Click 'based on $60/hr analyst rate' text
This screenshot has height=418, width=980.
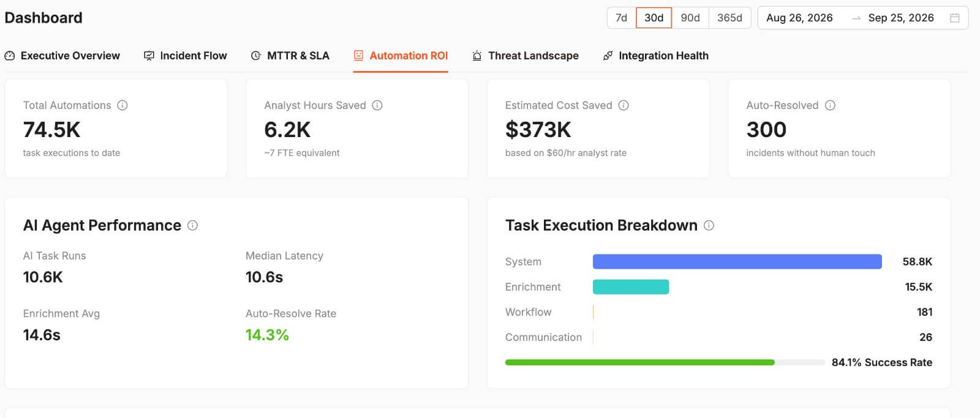pyautogui.click(x=566, y=153)
